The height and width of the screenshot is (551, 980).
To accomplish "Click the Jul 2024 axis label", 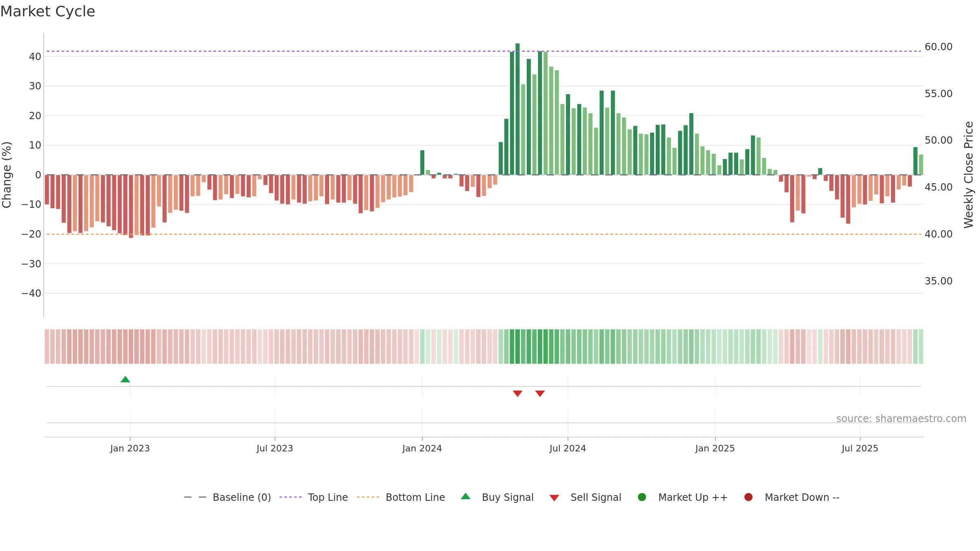I will (x=568, y=449).
